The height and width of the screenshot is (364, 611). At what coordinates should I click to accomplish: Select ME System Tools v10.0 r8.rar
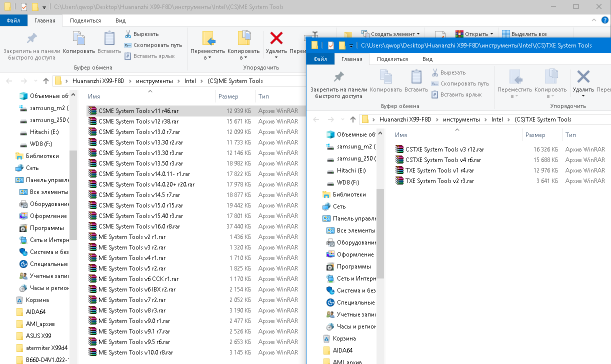(x=195, y=352)
